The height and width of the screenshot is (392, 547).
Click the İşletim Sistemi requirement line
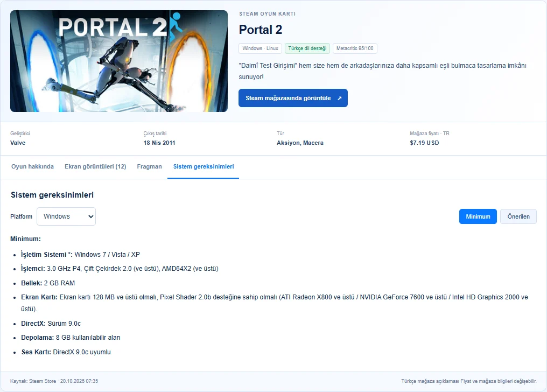pos(81,255)
